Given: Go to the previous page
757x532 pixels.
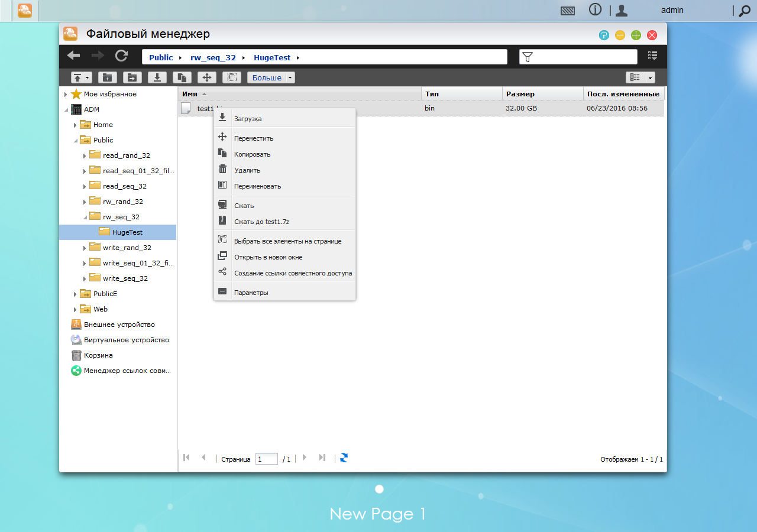Looking at the screenshot, I should click(x=203, y=458).
